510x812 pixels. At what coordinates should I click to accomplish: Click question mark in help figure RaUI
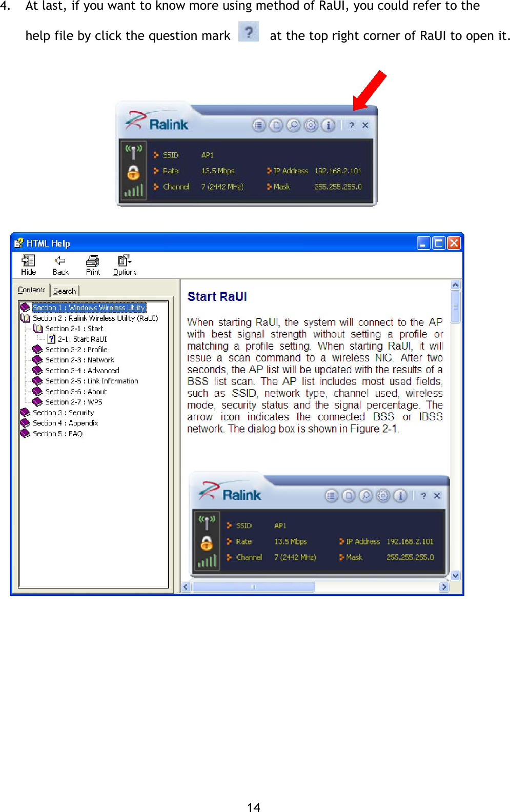[423, 496]
